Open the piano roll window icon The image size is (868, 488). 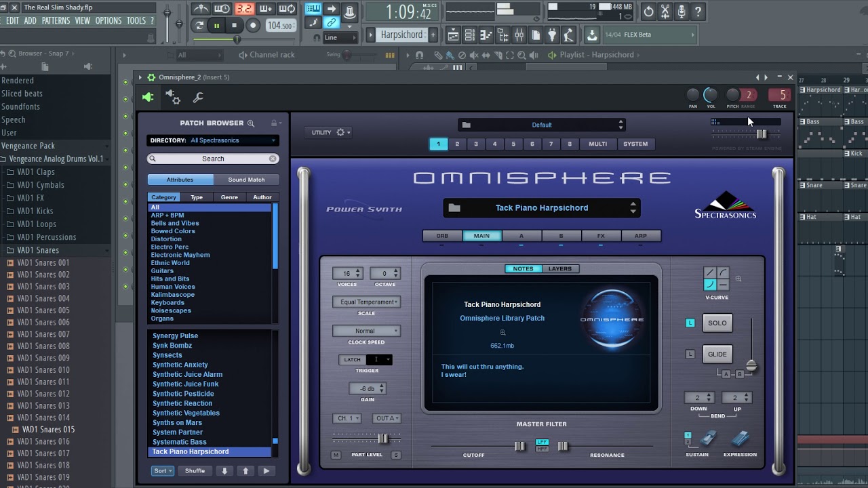(486, 35)
